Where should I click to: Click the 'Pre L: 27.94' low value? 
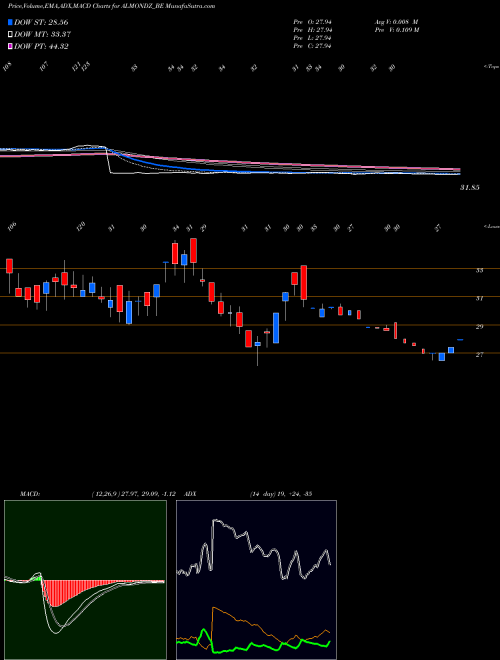312,38
